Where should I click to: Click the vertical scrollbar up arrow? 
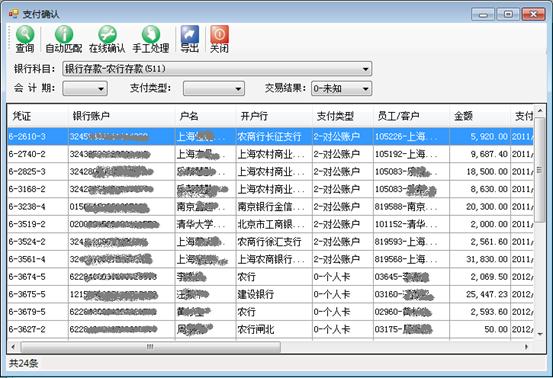click(540, 111)
